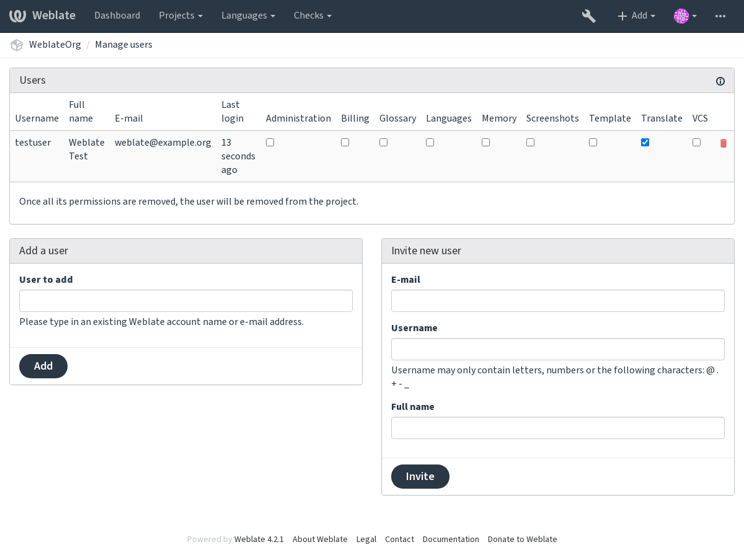Open WeblateOrg breadcrumb link
Image resolution: width=744 pixels, height=560 pixels.
tap(55, 45)
